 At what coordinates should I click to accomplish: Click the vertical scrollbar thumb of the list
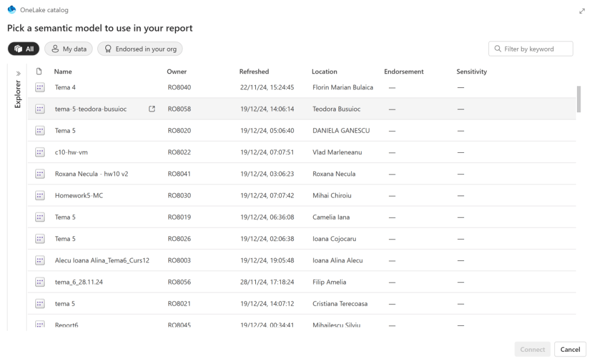click(579, 98)
